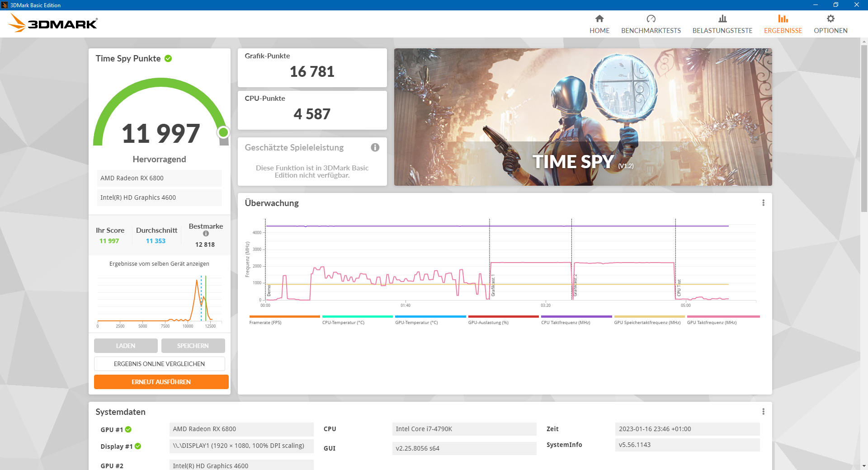Open the Systemdaten three-dot menu

[764, 412]
